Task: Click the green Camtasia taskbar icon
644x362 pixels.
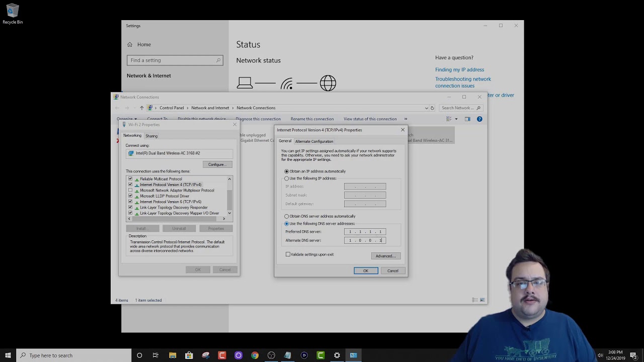Action: coord(320,355)
